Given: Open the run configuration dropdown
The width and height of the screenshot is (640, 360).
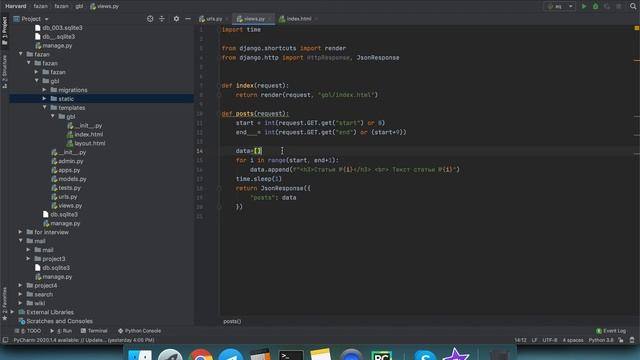Looking at the screenshot, I should (x=560, y=6).
